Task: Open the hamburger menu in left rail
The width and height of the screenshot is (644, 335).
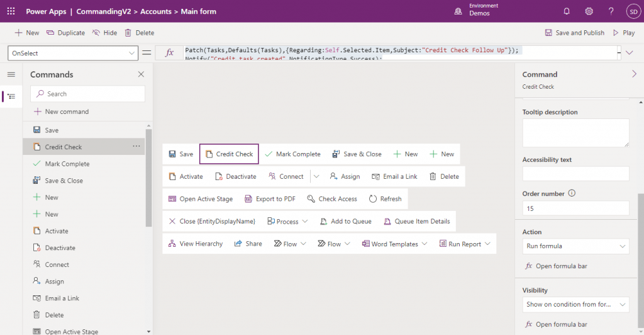Action: coord(11,74)
